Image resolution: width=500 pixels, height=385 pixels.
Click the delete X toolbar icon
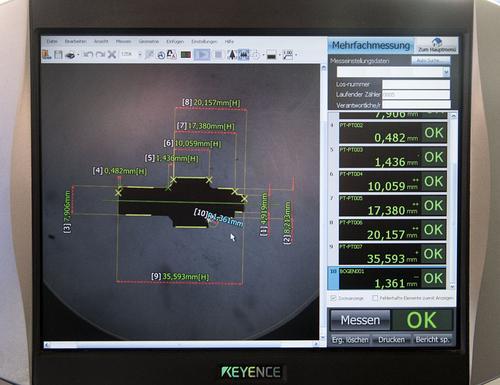point(112,54)
